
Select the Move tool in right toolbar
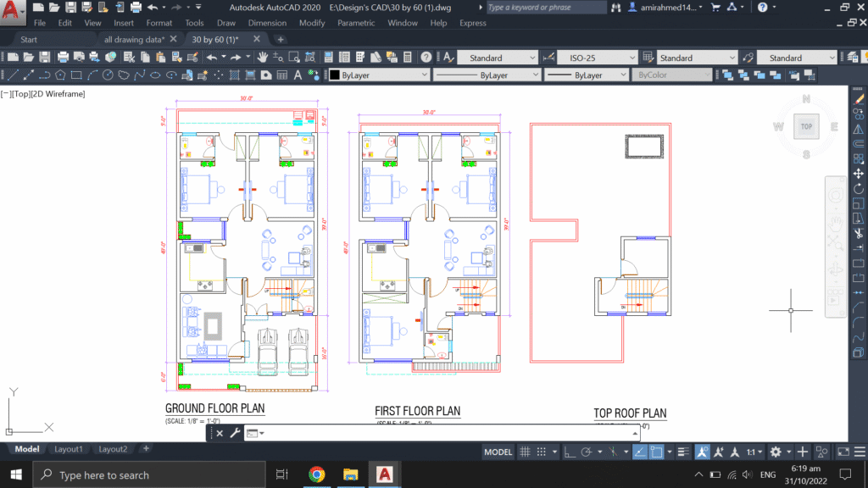tap(858, 174)
